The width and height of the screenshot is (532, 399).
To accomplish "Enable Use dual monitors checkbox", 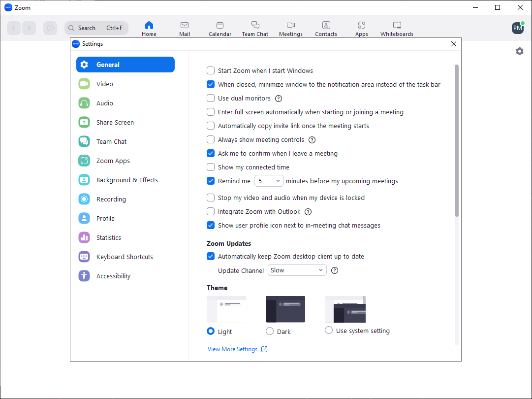I will pos(211,99).
